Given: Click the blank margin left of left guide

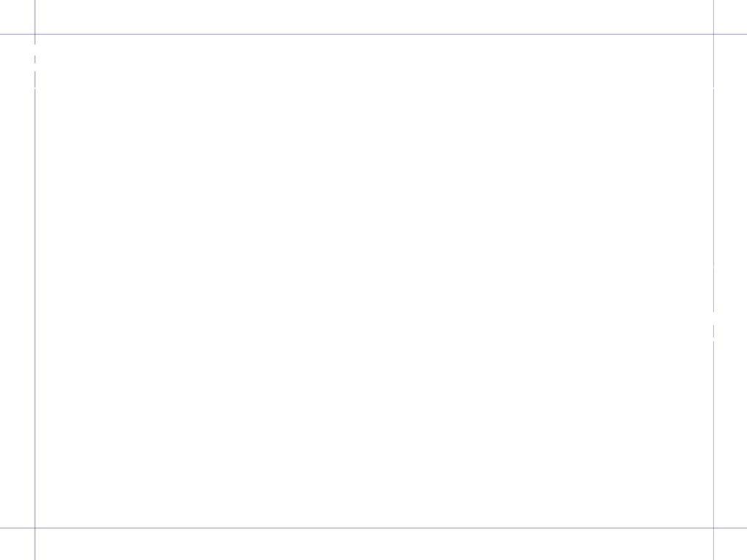Looking at the screenshot, I should 17,281.
